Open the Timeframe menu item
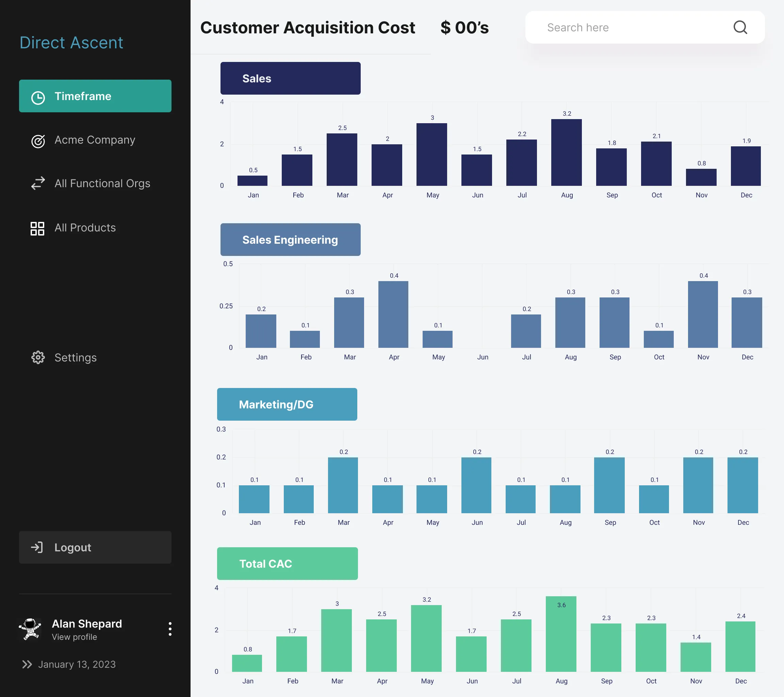Screen dimensions: 784x697 click(95, 96)
